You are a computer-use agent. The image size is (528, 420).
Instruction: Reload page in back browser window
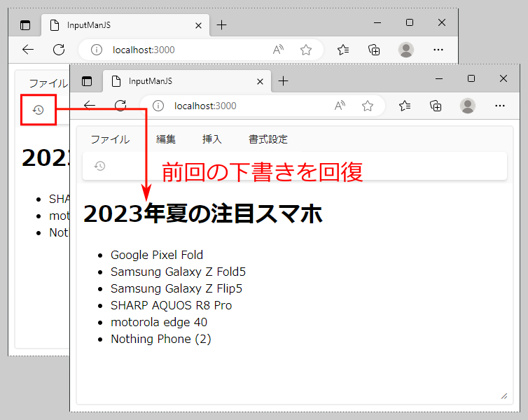point(59,50)
